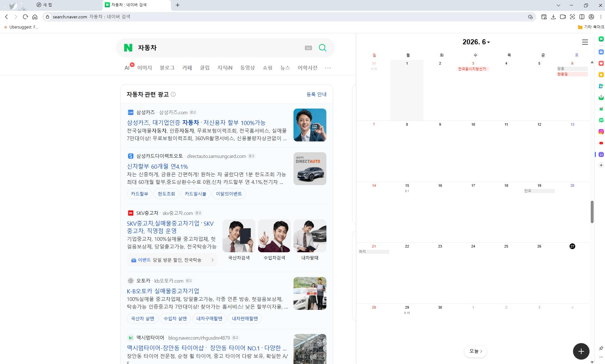Image resolution: width=605 pixels, height=364 pixels.
Task: Open the on-screen keyboard icon in search box
Action: [308, 48]
